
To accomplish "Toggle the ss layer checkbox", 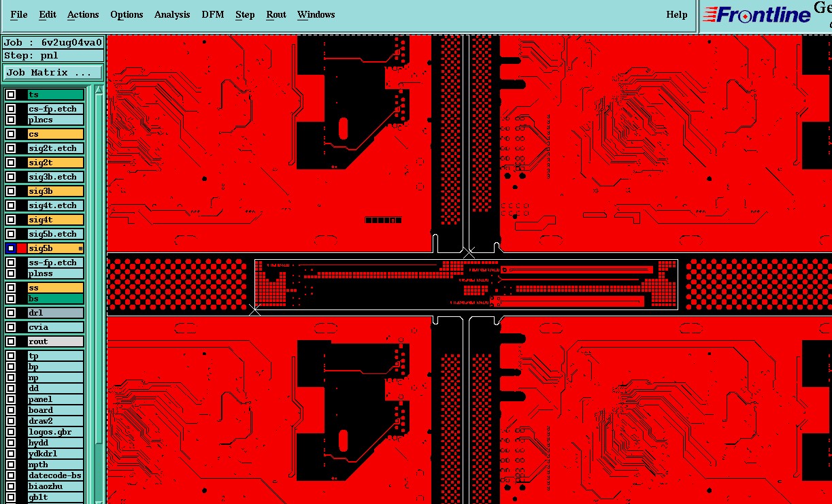I will (11, 288).
